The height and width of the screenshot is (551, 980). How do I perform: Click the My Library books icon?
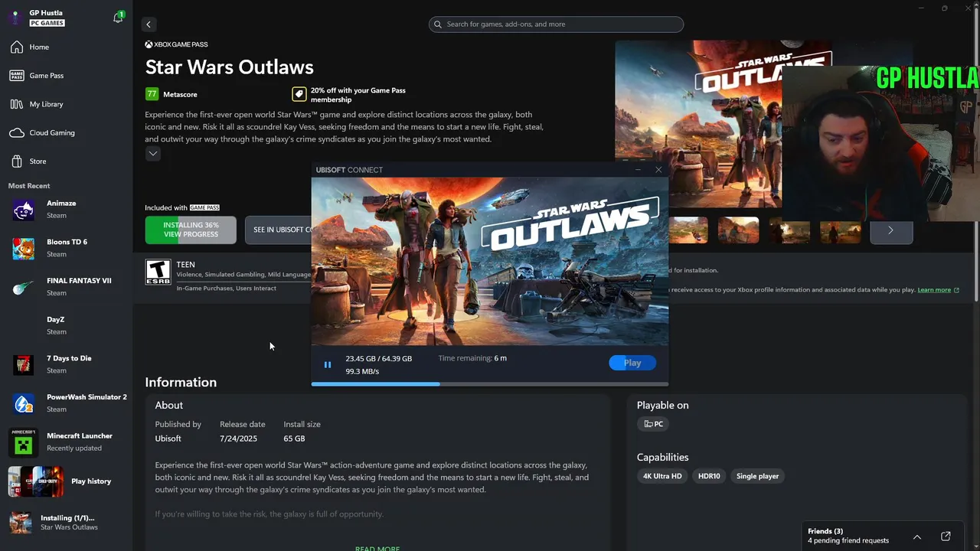[17, 104]
